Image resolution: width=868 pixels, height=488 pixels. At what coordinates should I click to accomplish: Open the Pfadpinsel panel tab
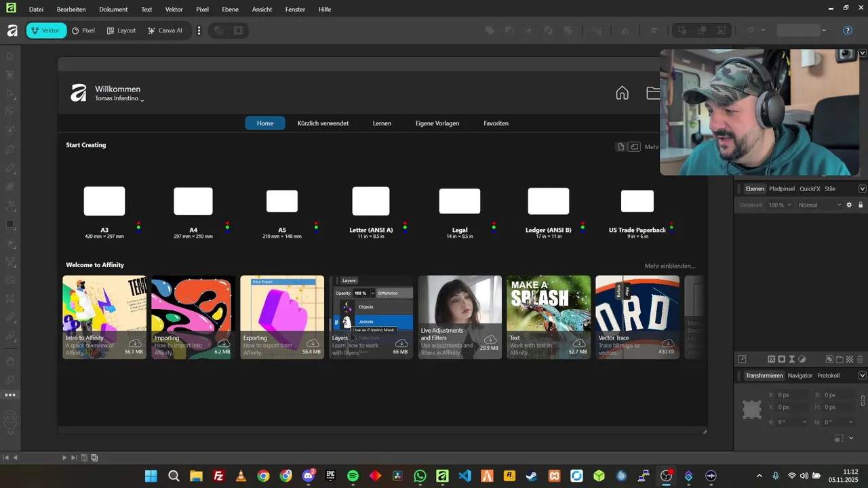point(781,188)
